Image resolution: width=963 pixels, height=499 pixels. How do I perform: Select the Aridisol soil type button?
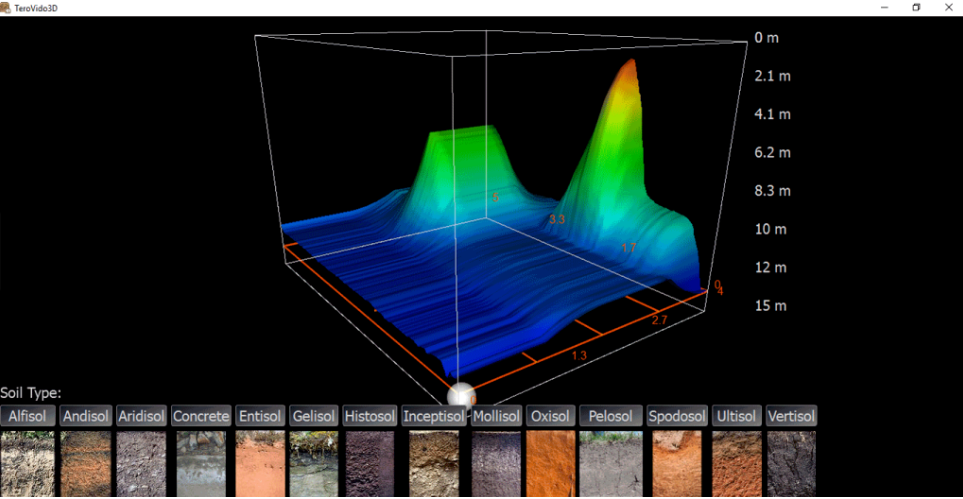[141, 416]
